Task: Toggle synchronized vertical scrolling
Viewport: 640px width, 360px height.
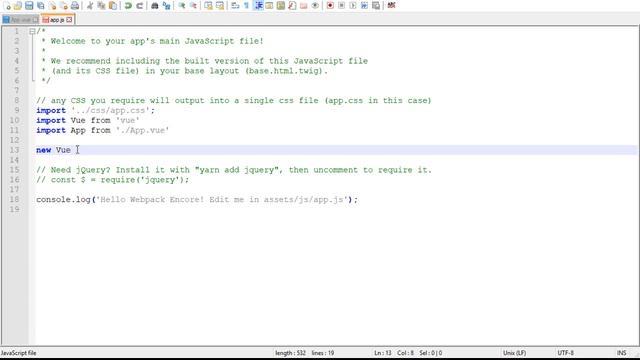Action: (x=208, y=5)
